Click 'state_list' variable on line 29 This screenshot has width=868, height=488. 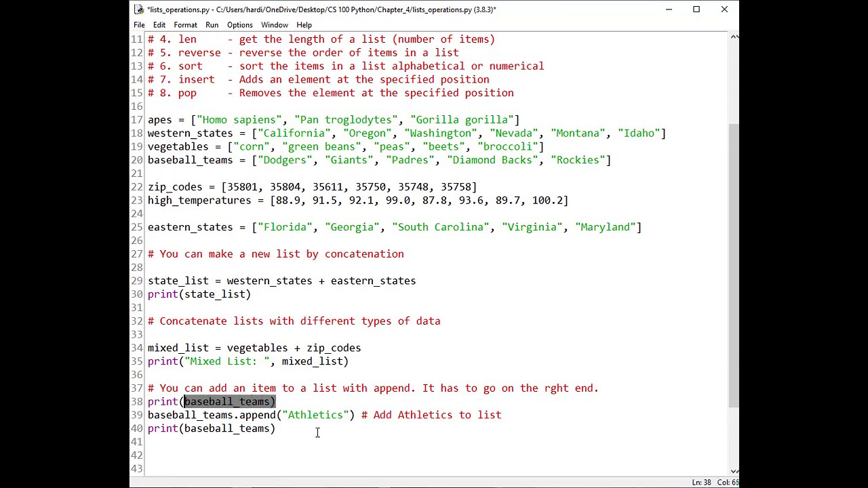click(x=178, y=281)
